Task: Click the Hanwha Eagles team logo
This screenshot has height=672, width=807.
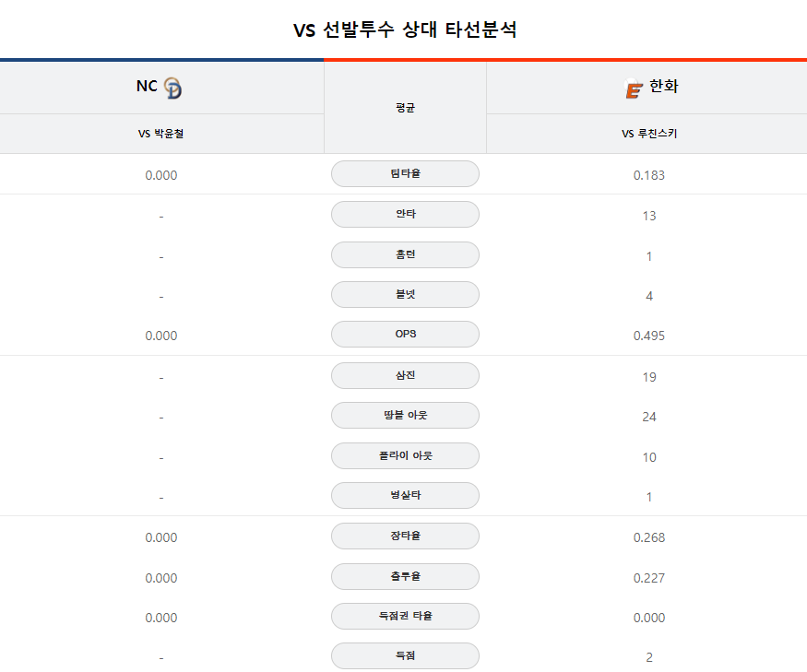Action: 633,88
